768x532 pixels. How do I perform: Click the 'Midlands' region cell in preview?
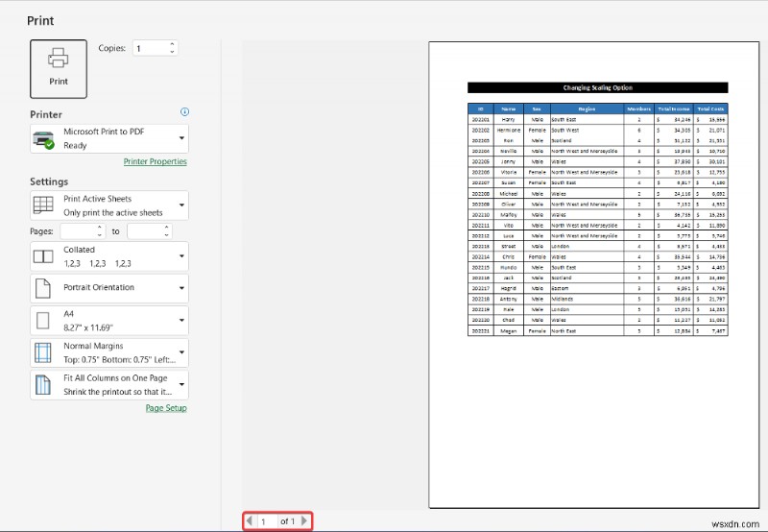tap(587, 299)
